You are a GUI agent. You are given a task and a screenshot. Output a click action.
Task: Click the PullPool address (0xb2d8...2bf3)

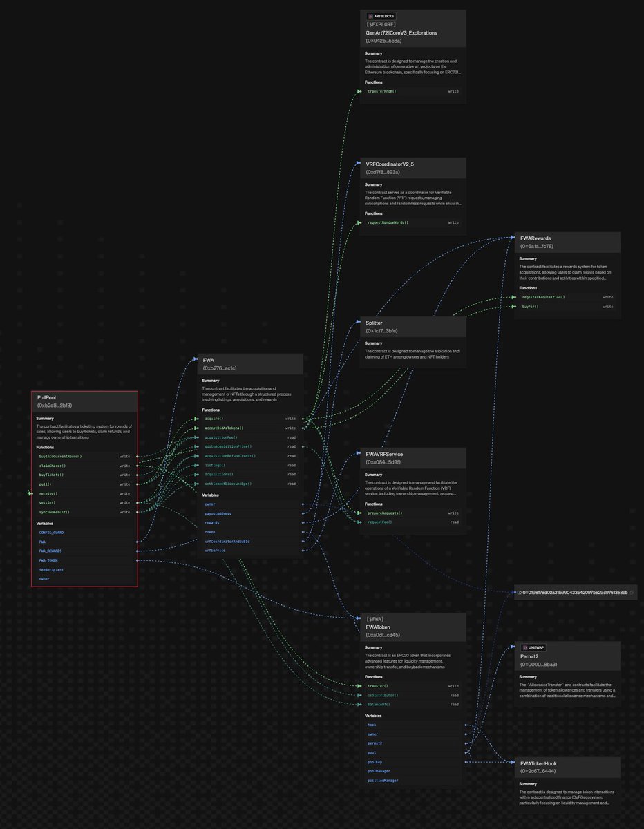pyautogui.click(x=54, y=406)
